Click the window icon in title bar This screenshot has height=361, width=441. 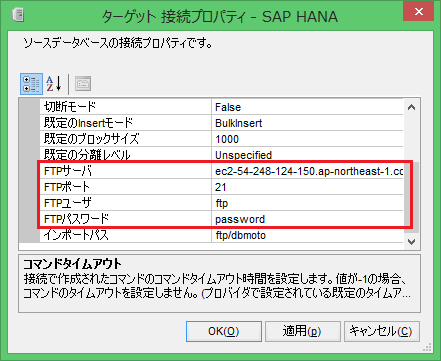coord(18,15)
